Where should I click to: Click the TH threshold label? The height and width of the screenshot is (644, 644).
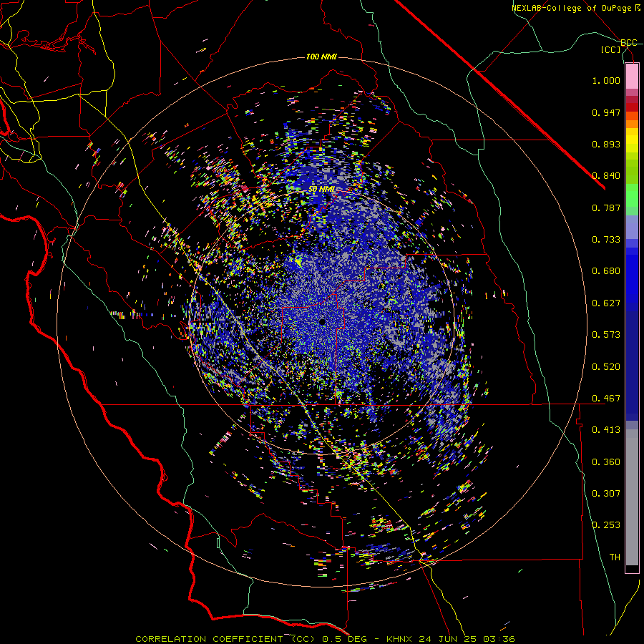pos(615,557)
